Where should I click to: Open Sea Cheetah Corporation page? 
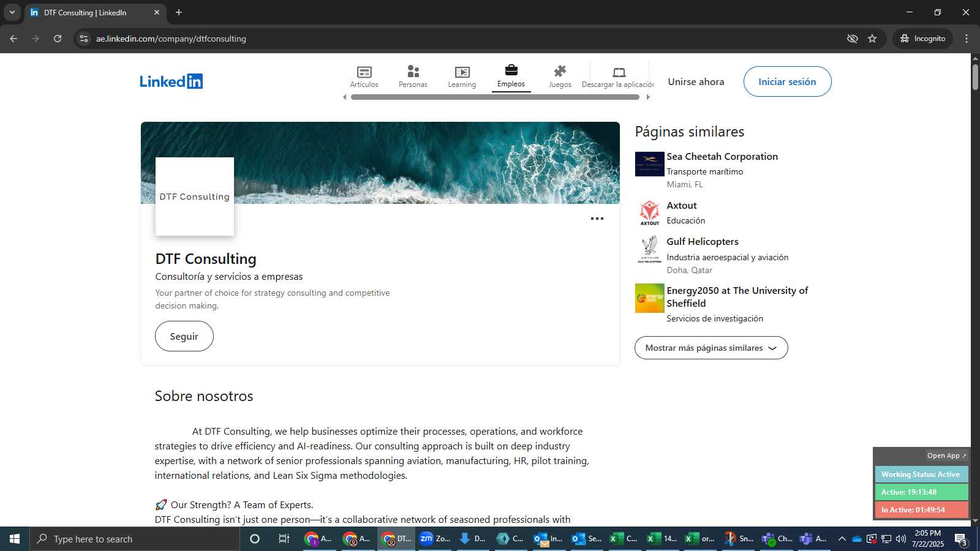click(x=722, y=157)
